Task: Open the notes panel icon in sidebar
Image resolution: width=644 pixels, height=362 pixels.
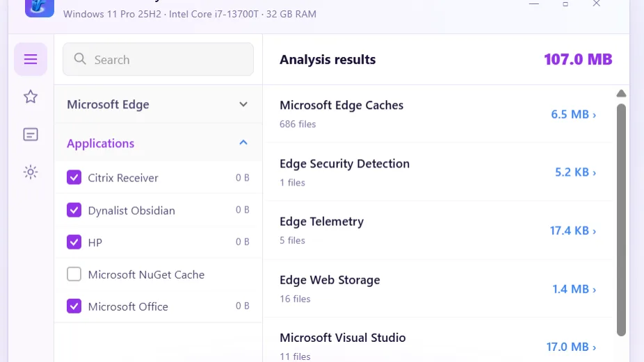Action: (x=31, y=134)
